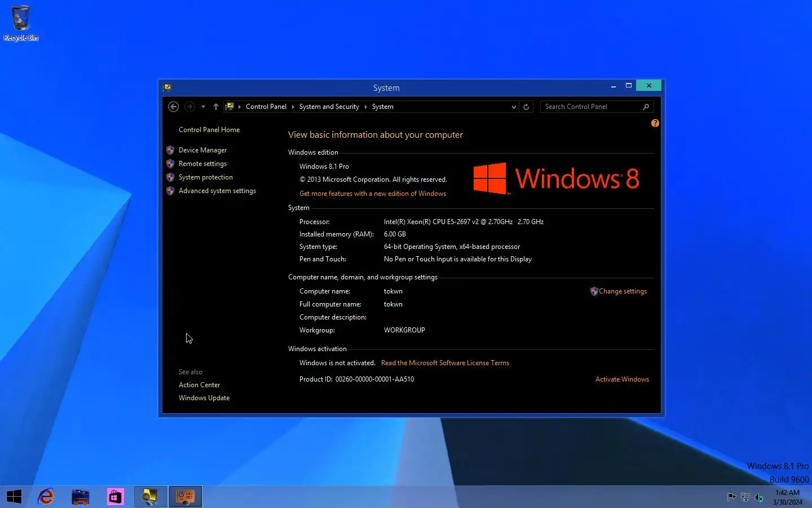Open Control Panel Home

(209, 130)
